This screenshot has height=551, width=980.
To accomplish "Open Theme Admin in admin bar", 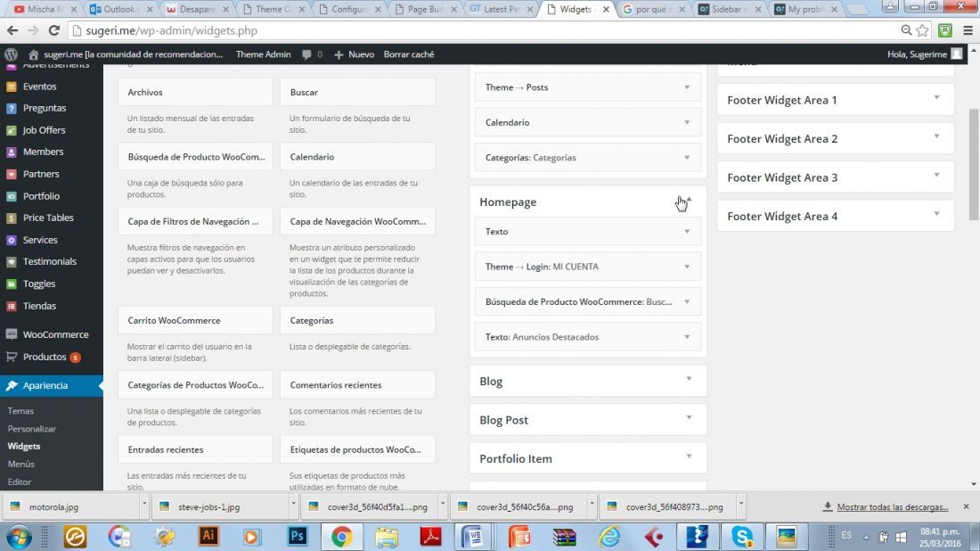I will pos(263,54).
